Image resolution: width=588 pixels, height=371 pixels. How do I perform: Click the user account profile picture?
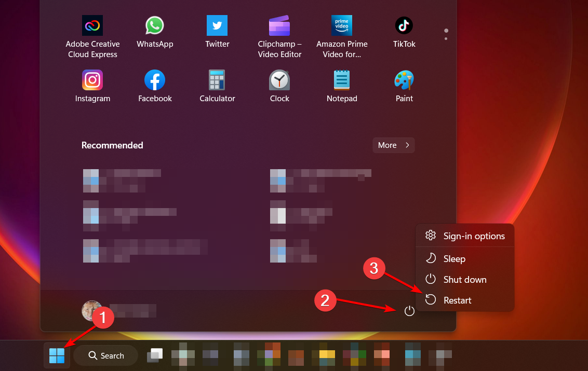pyautogui.click(x=92, y=311)
